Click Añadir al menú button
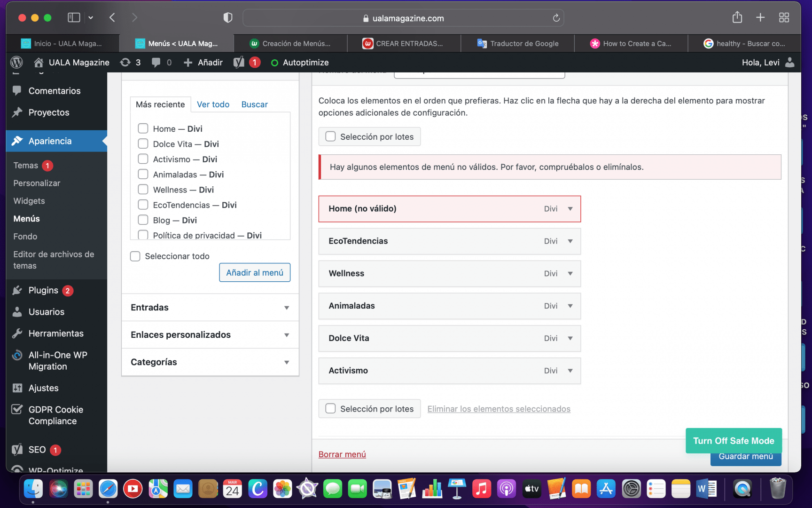 tap(255, 273)
